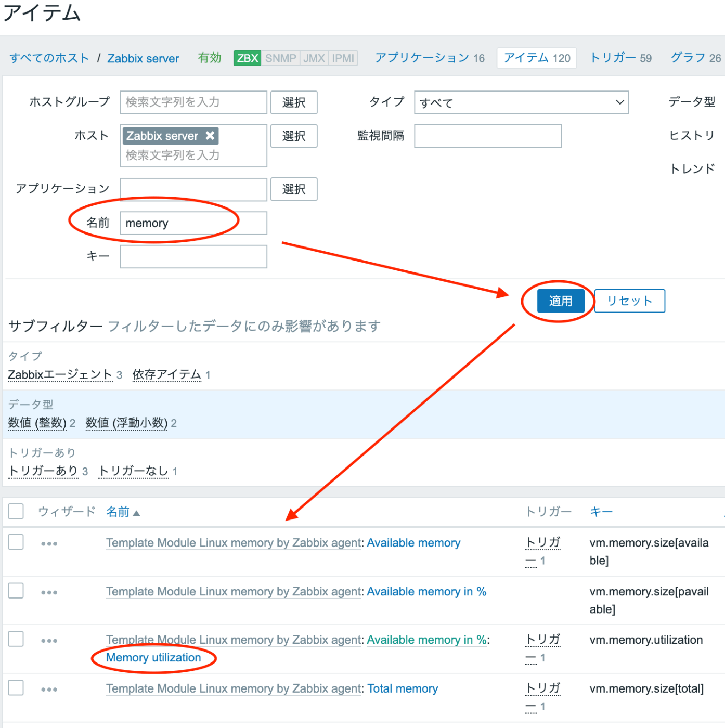Click 選択 button for ホスト

point(294,136)
